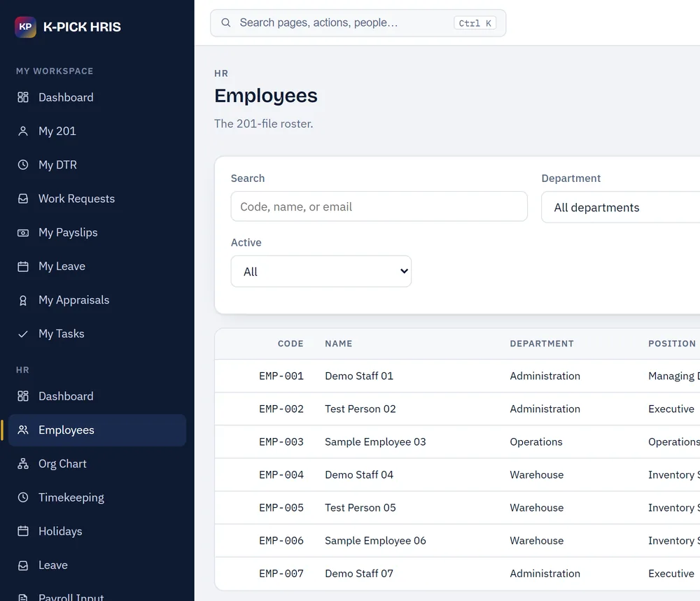Click the My Leave calendar icon
The width and height of the screenshot is (700, 601).
pyautogui.click(x=23, y=267)
